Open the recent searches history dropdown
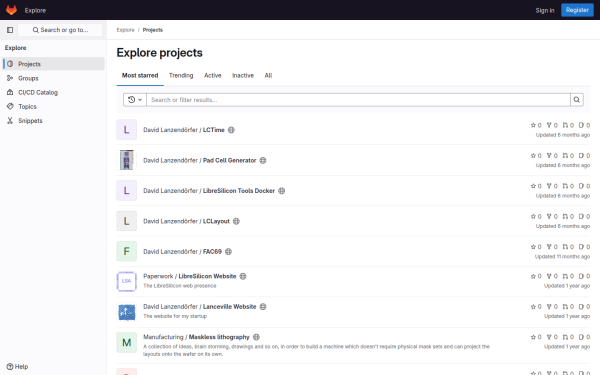 pyautogui.click(x=135, y=100)
